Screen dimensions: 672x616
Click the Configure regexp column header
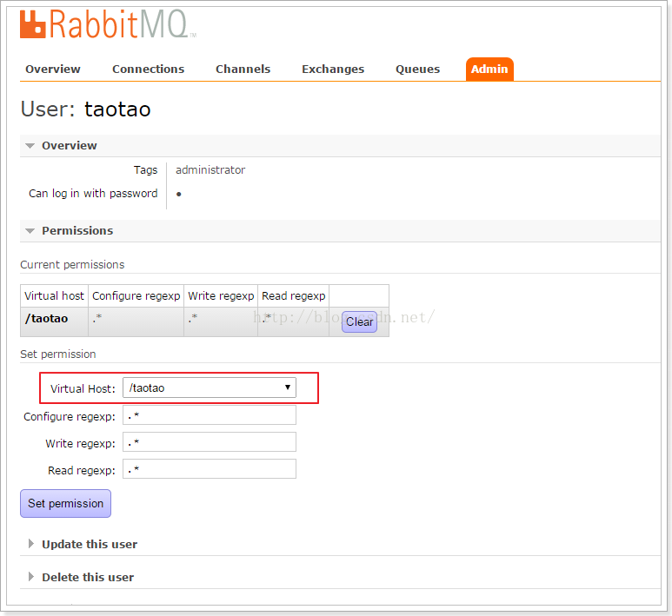coord(136,296)
